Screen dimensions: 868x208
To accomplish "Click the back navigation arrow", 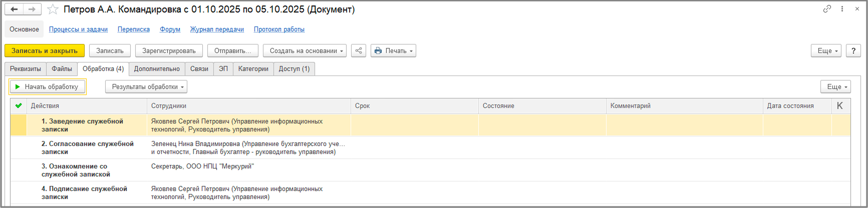I will 14,9.
